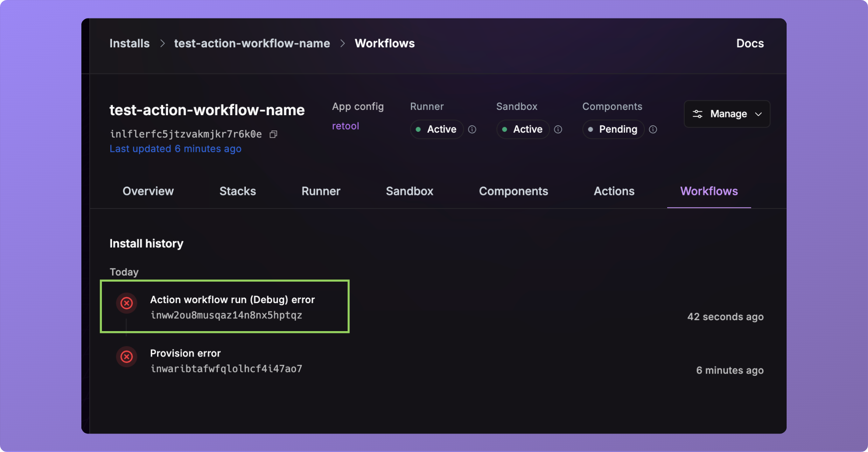Go to the Sandbox tab
868x452 pixels.
pos(409,191)
